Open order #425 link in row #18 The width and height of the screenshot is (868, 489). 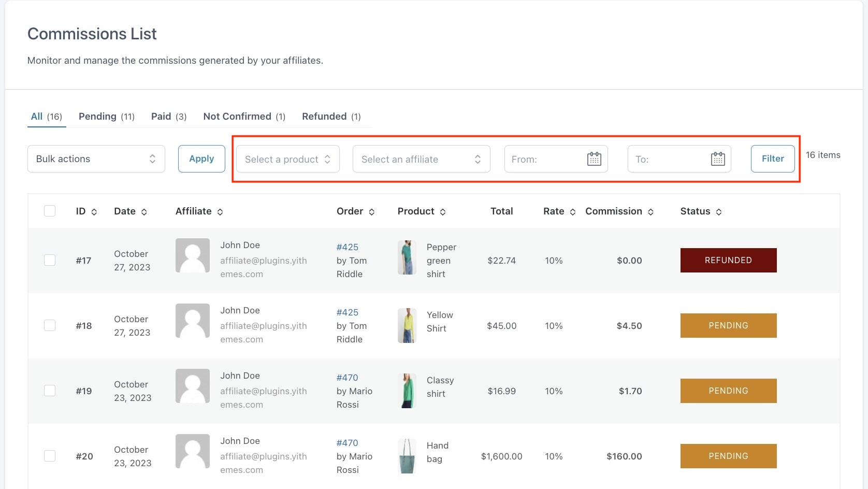(348, 312)
